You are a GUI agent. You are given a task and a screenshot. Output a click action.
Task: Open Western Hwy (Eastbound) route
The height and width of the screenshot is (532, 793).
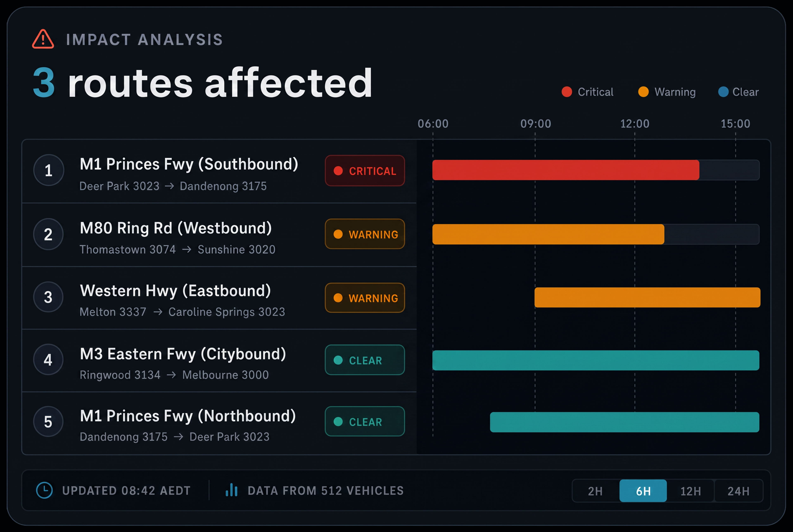coord(175,291)
